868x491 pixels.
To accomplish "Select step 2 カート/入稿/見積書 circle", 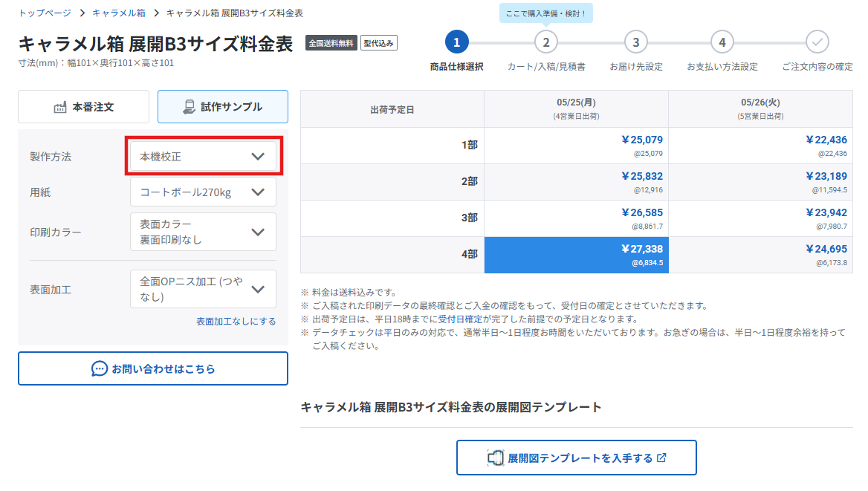I will [x=545, y=42].
